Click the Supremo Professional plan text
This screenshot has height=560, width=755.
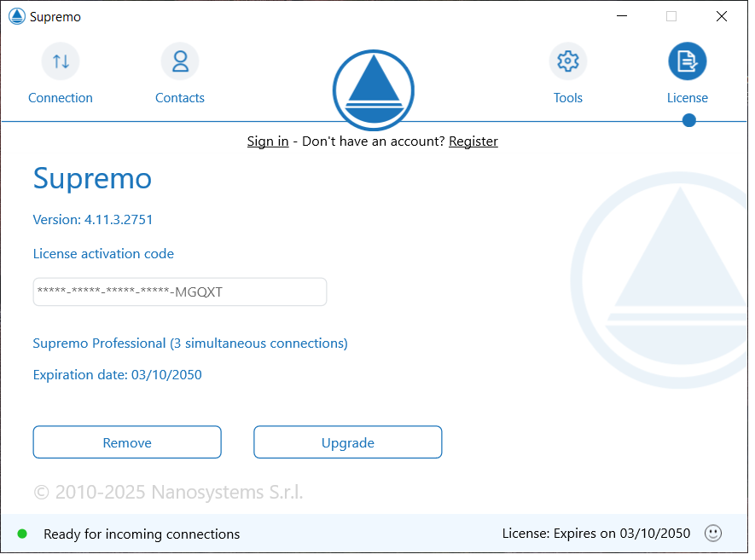[x=190, y=344]
